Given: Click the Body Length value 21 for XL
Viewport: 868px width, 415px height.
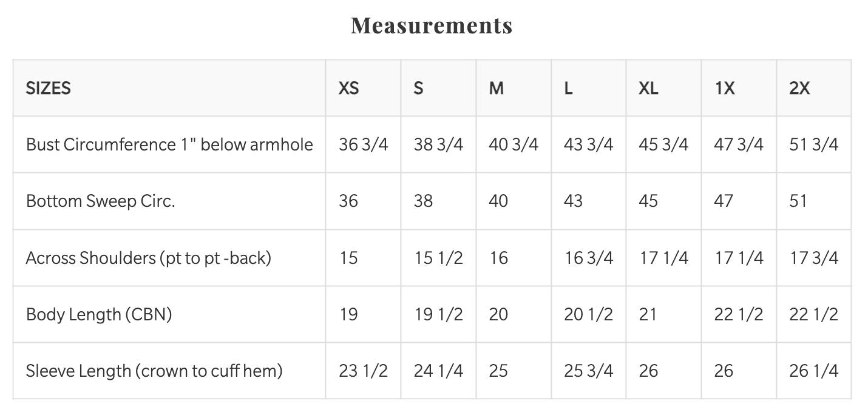Looking at the screenshot, I should [648, 314].
